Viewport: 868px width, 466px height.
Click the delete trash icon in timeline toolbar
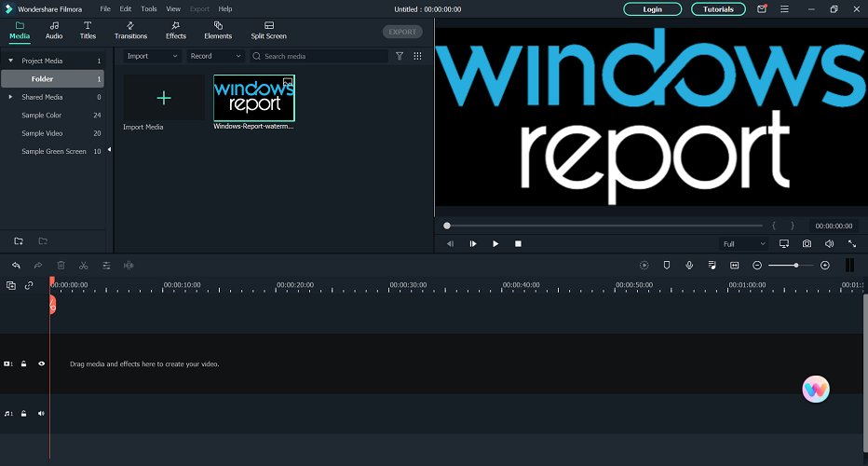pos(61,266)
